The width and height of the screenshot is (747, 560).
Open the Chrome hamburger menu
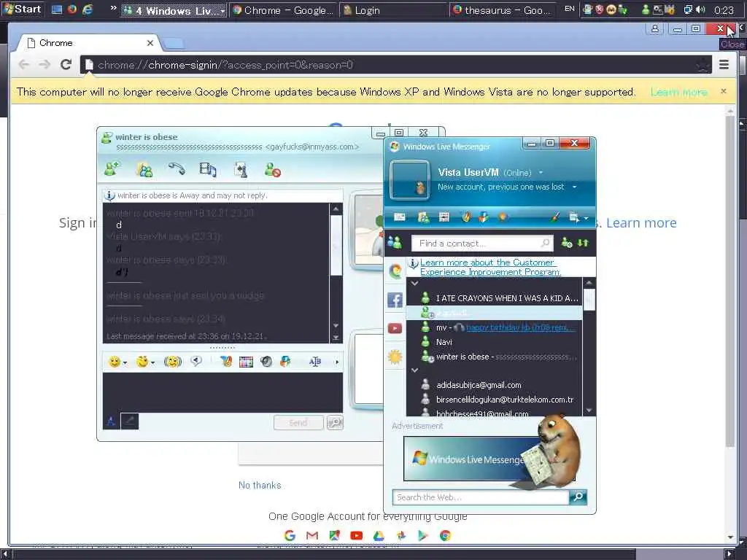pos(724,65)
